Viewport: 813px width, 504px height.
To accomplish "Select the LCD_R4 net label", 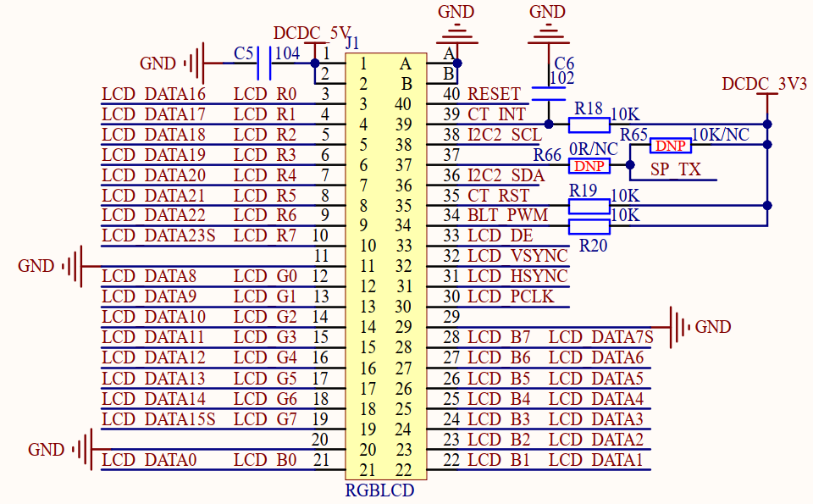I will (x=265, y=175).
